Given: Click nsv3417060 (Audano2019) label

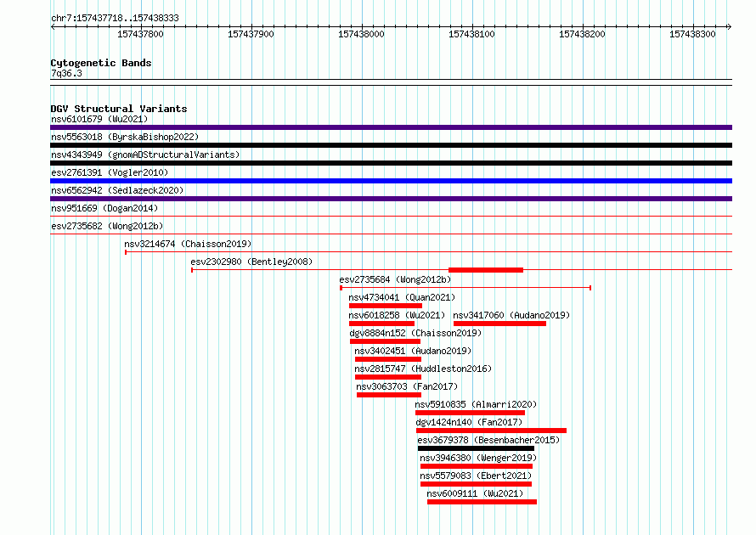Looking at the screenshot, I should (511, 315).
